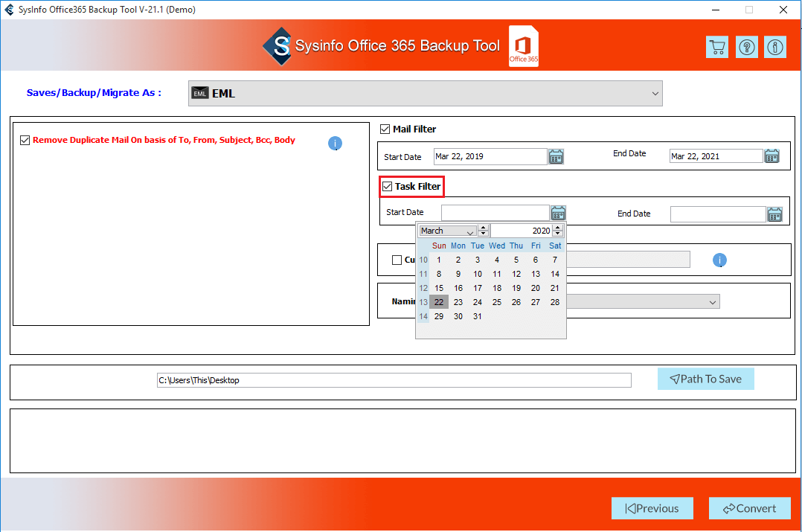Open Task Filter end date calendar icon
Viewport: 802px width, 532px height.
click(x=774, y=214)
